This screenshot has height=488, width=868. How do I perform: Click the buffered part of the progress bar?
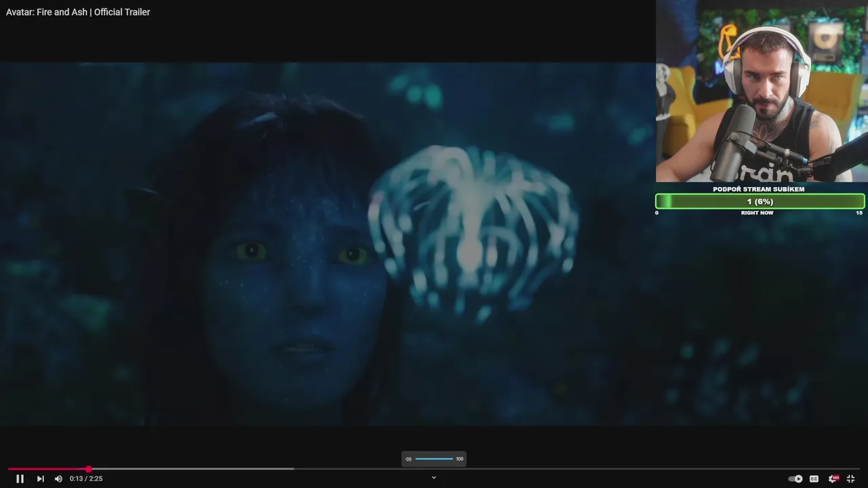click(x=191, y=469)
